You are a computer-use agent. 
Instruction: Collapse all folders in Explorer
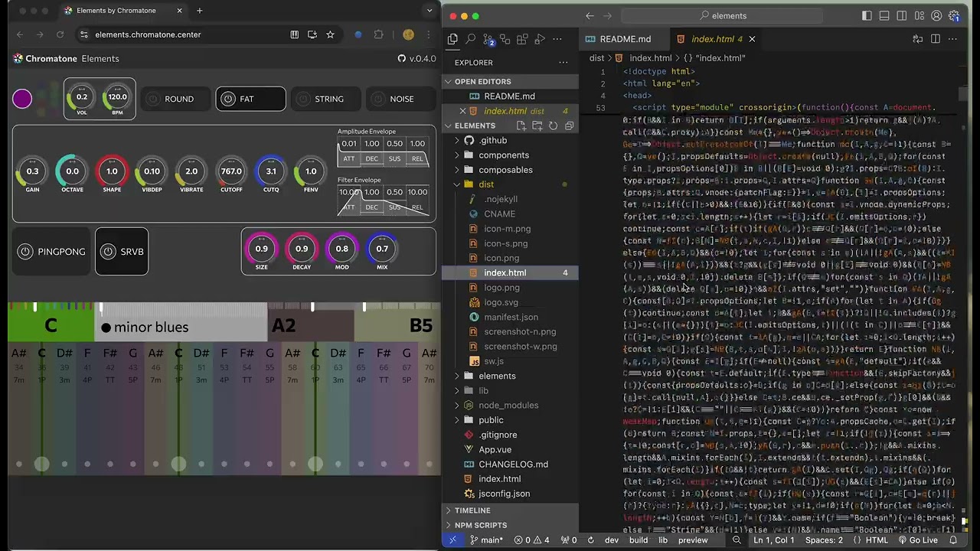pyautogui.click(x=569, y=126)
